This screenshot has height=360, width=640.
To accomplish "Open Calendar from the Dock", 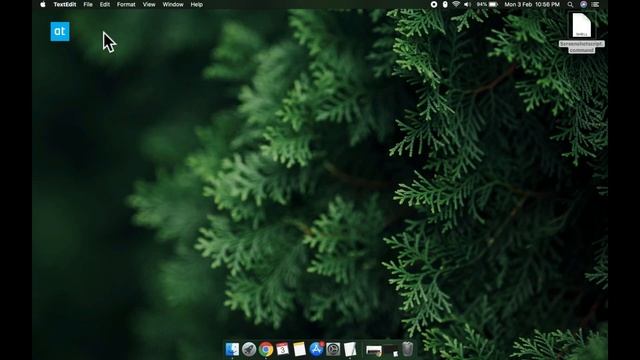I will pyautogui.click(x=282, y=349).
